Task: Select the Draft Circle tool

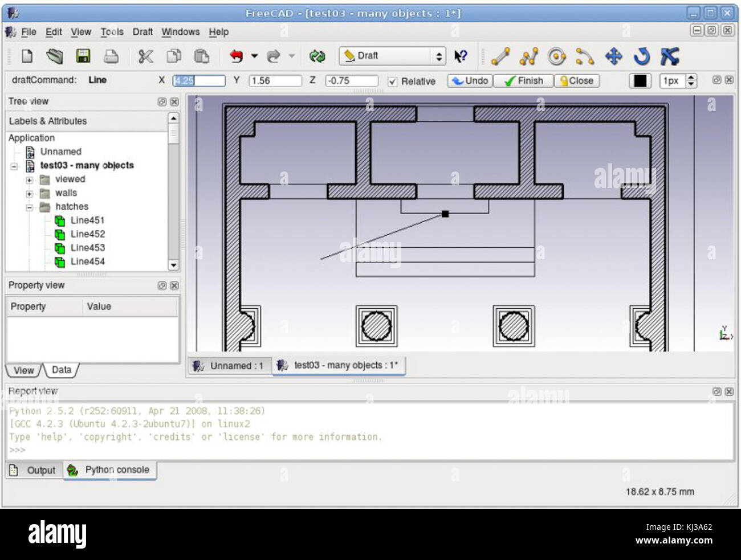Action: coord(557,56)
